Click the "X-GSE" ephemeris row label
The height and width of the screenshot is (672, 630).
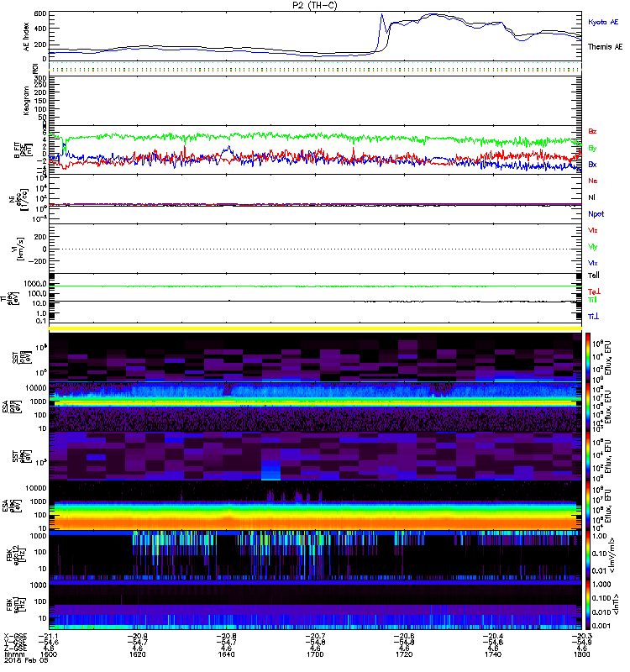pos(15,636)
